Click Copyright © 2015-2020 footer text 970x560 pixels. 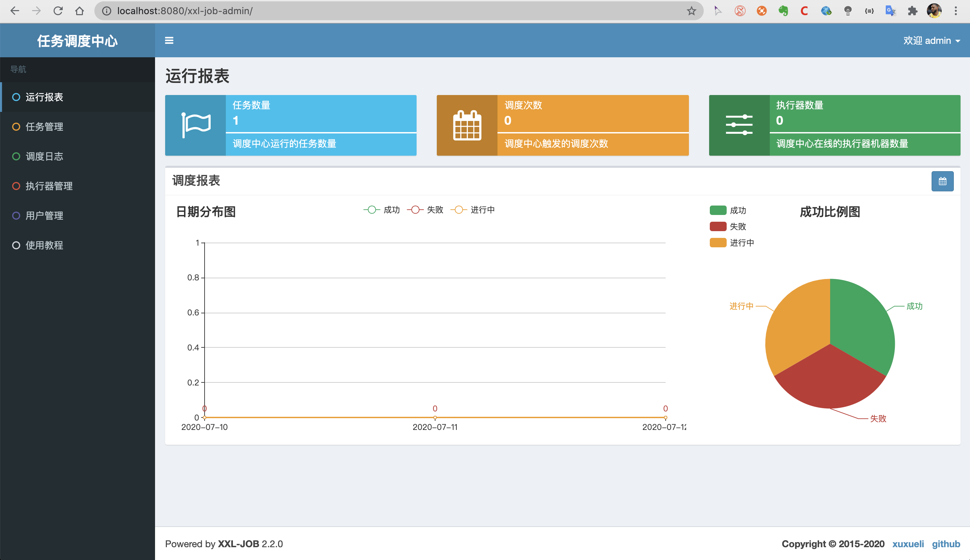(x=833, y=544)
